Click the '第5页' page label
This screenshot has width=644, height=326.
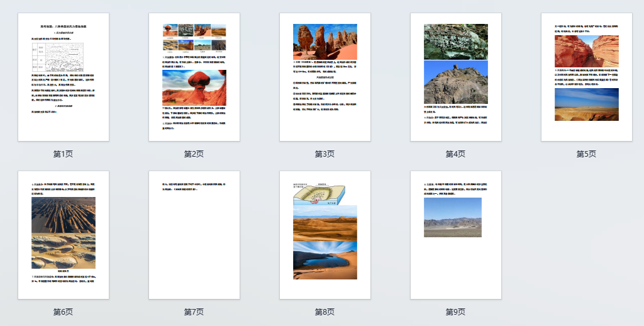point(586,154)
